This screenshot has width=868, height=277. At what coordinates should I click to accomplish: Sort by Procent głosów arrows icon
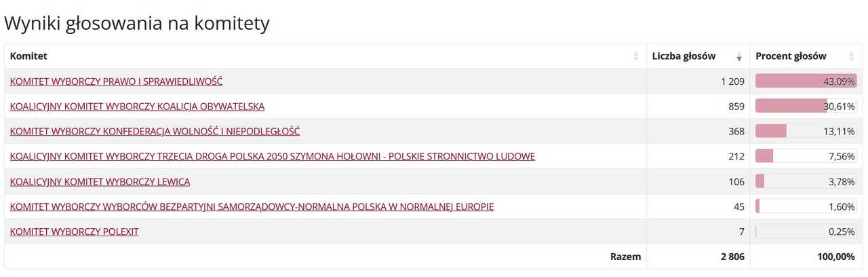(x=852, y=56)
